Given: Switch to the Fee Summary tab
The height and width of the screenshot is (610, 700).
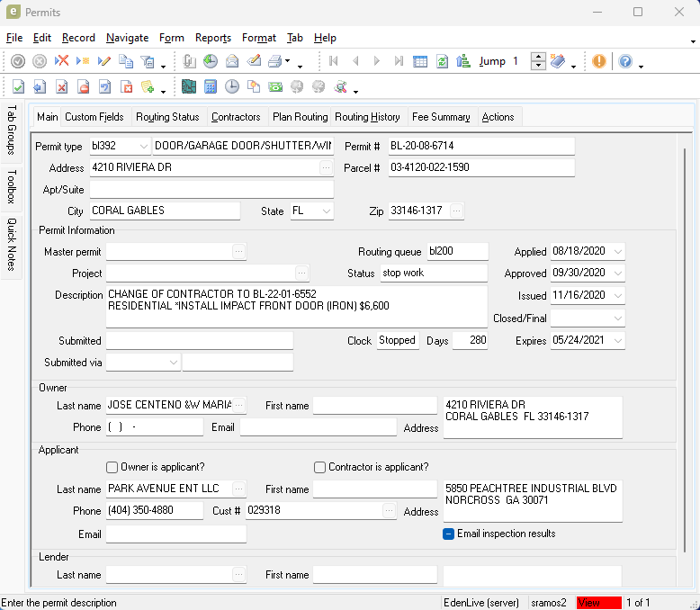Looking at the screenshot, I should click(441, 117).
